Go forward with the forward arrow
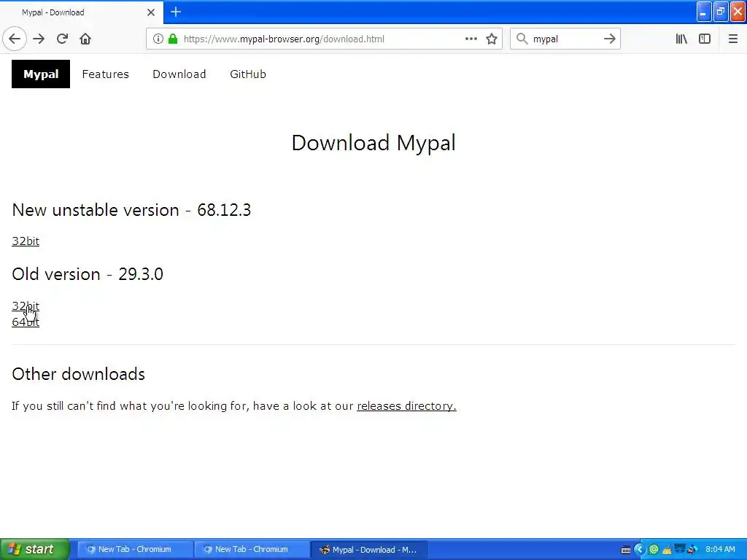The image size is (747, 560). click(39, 39)
